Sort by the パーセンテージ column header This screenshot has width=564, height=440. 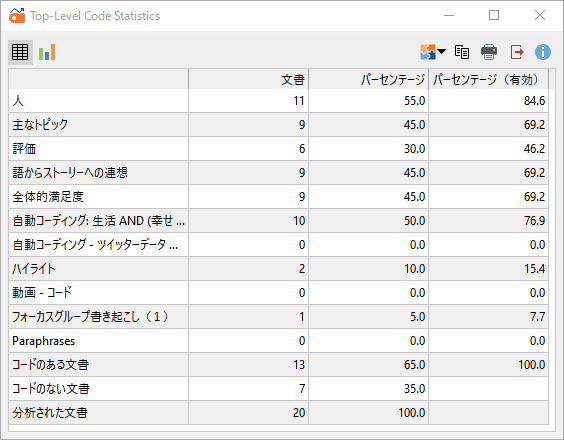369,79
